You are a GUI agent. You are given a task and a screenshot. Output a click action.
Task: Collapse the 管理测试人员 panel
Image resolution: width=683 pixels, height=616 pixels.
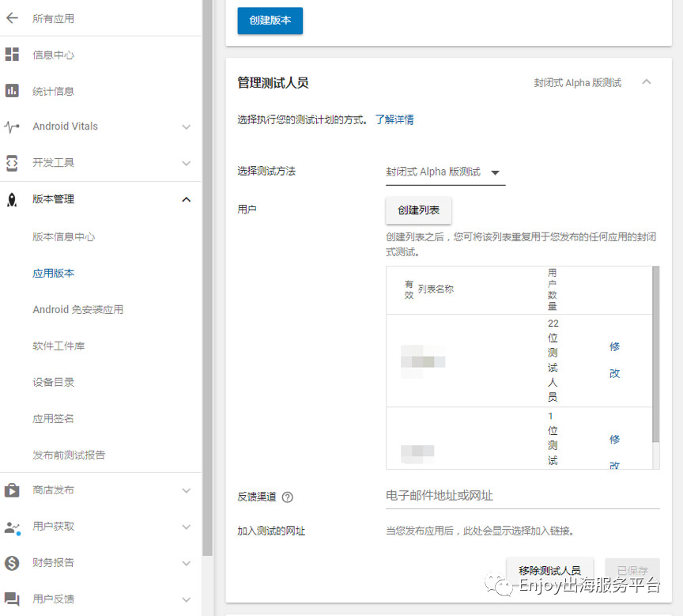(x=647, y=82)
